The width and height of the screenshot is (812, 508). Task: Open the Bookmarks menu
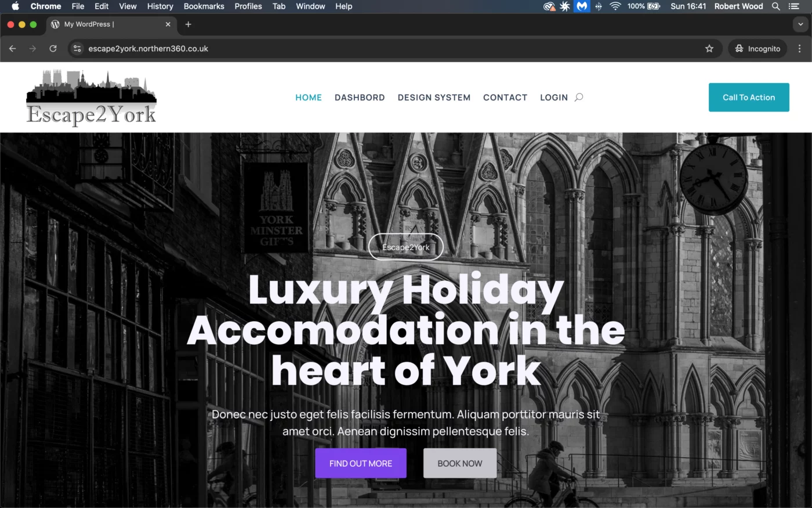coord(204,6)
